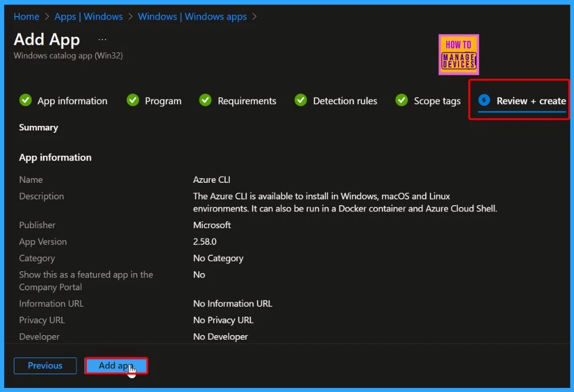The image size is (574, 392).
Task: Click the Information URL label
Action: point(51,303)
